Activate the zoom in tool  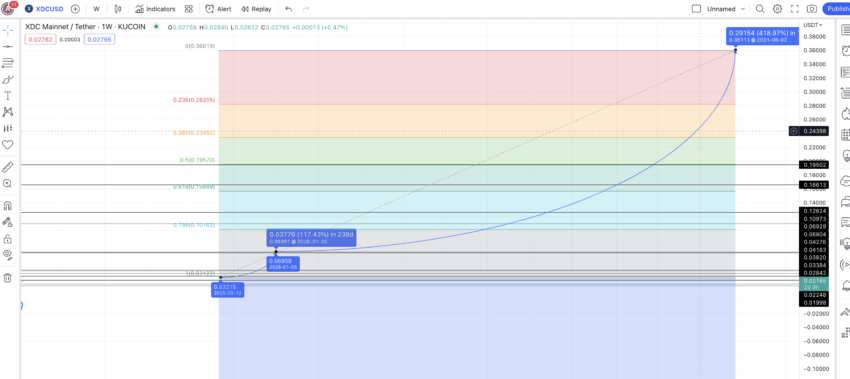(x=8, y=184)
